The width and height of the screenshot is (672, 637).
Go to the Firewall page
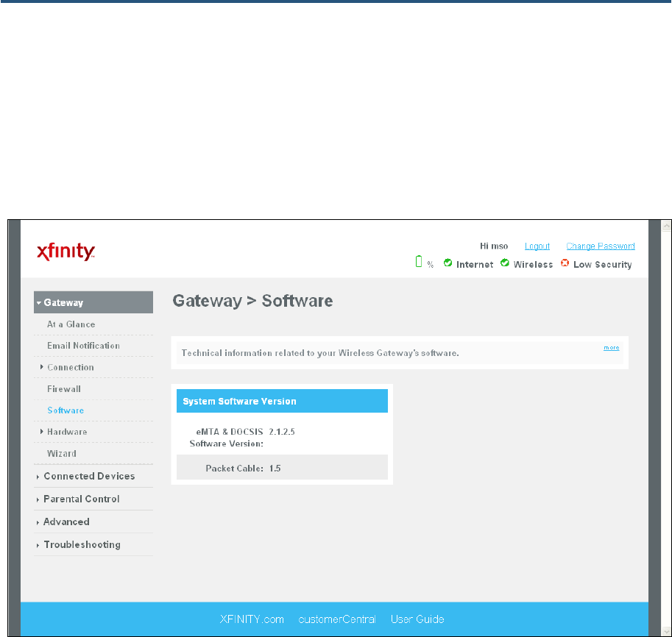click(x=64, y=388)
